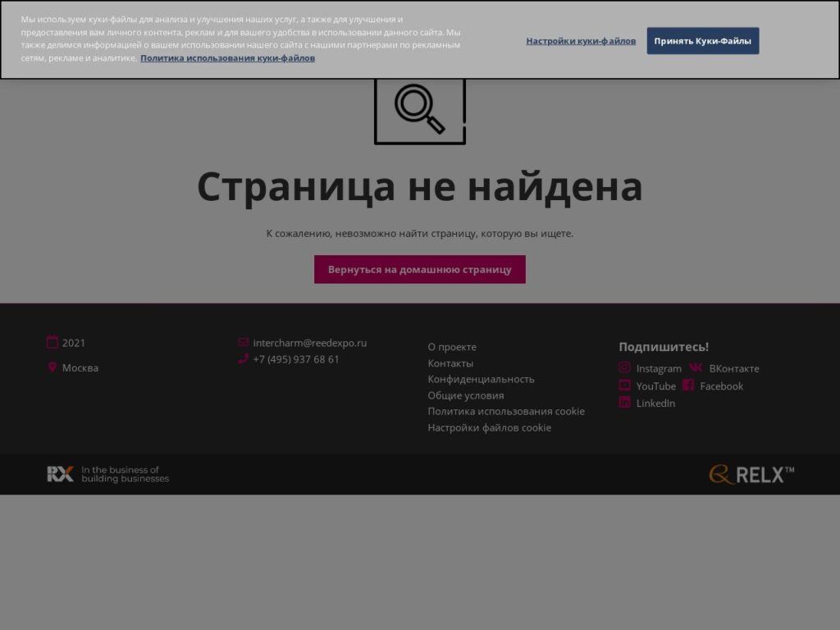840x630 pixels.
Task: Open Настройки куки-файлов settings link
Action: [581, 41]
